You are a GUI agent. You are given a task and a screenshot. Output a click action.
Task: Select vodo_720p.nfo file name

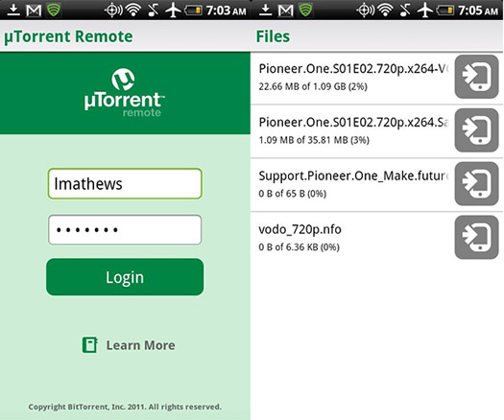(x=300, y=229)
